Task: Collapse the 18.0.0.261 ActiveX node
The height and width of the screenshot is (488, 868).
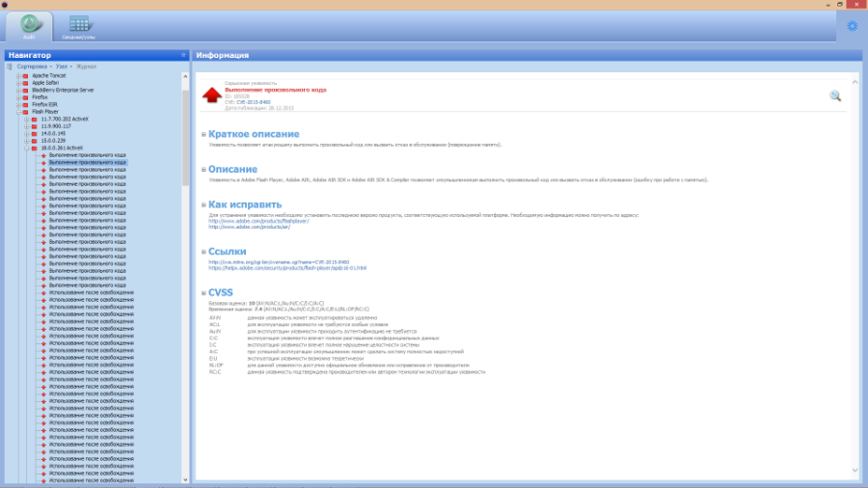Action: pos(27,149)
